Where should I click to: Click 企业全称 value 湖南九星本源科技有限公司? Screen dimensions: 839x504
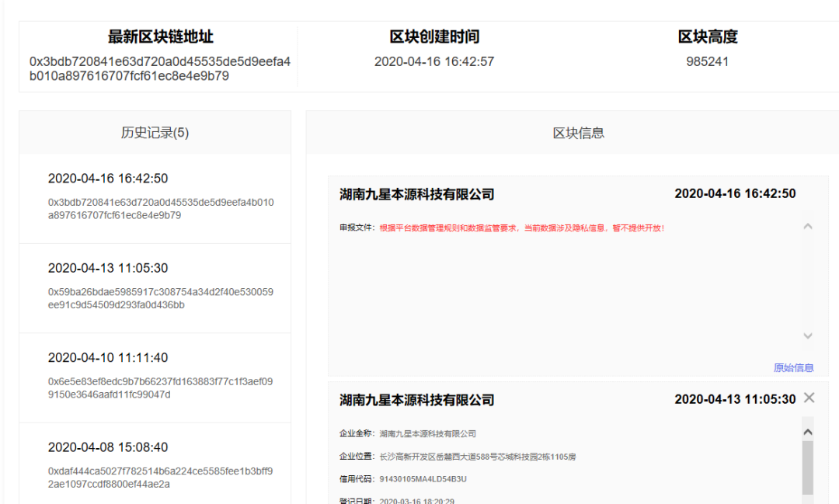(428, 434)
